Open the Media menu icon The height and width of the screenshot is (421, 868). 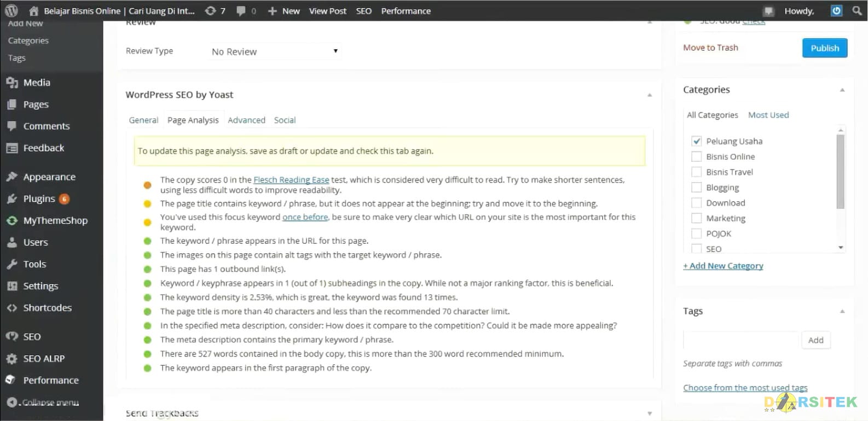tap(12, 83)
